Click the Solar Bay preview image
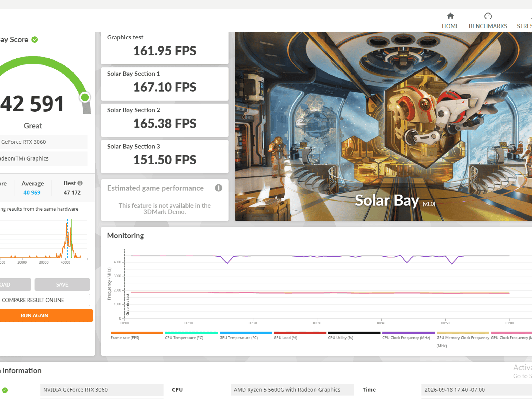Viewport: 532px width, 399px height. (383, 126)
